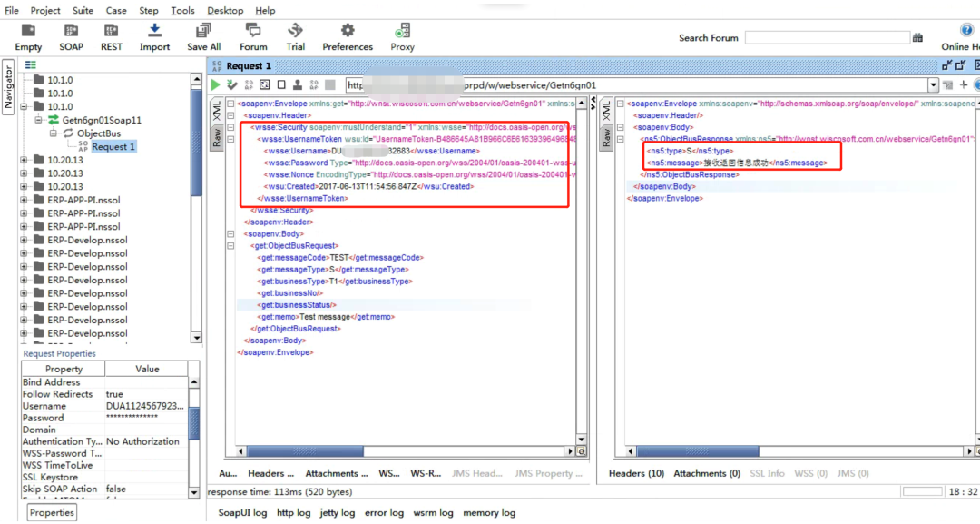
Task: Click the Import project icon
Action: (154, 30)
